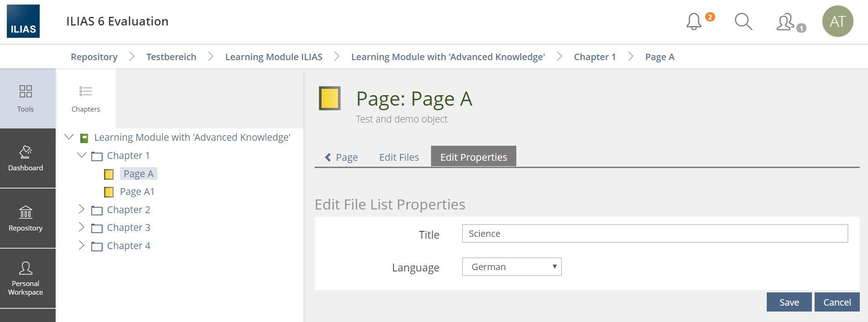Open Repository from the sidebar
The height and width of the screenshot is (322, 868).
(26, 219)
